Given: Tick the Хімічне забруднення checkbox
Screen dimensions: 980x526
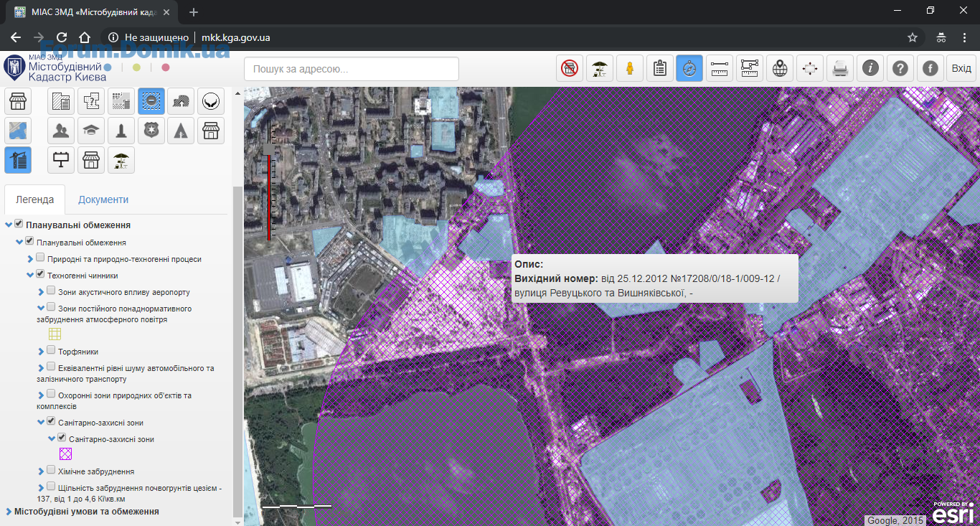Looking at the screenshot, I should [x=51, y=471].
